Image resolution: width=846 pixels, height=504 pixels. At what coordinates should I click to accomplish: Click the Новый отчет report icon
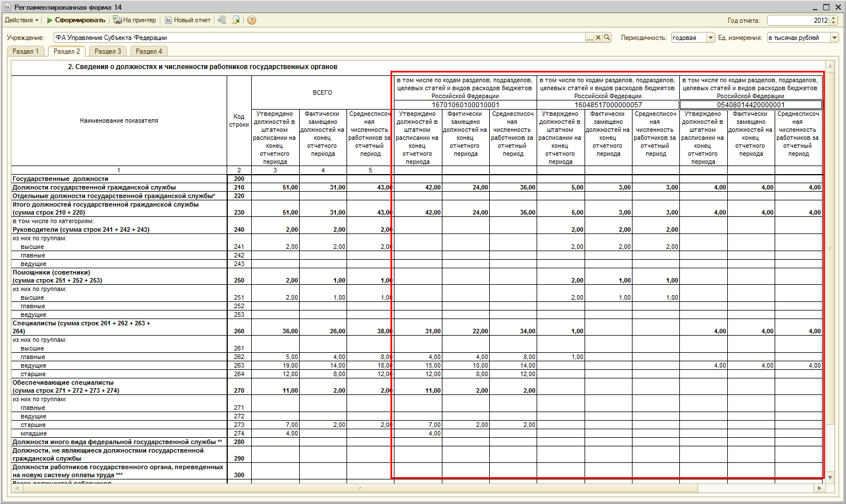[x=168, y=20]
